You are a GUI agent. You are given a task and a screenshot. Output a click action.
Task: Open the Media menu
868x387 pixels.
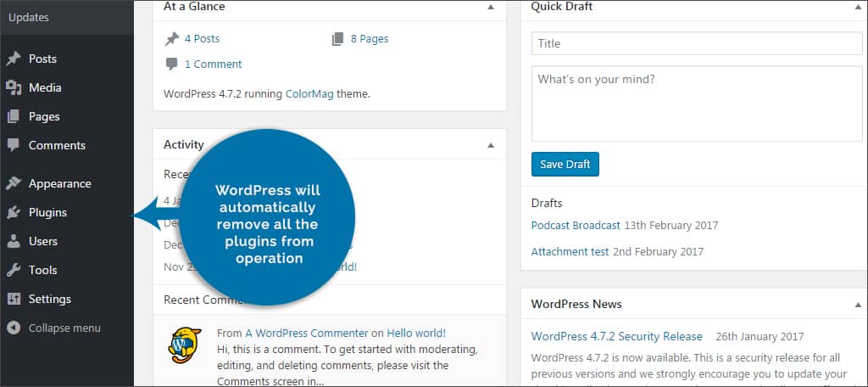(x=45, y=87)
